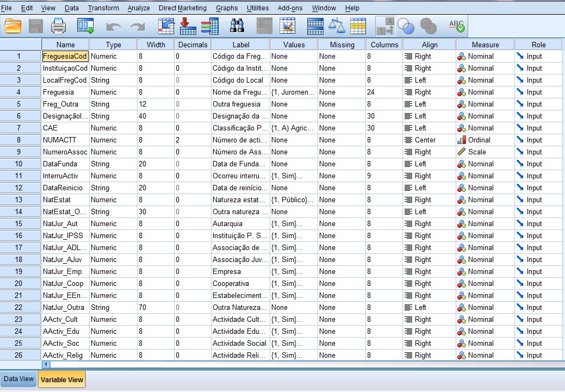
Task: Click the greyed Insert Cases icon
Action: point(264,26)
